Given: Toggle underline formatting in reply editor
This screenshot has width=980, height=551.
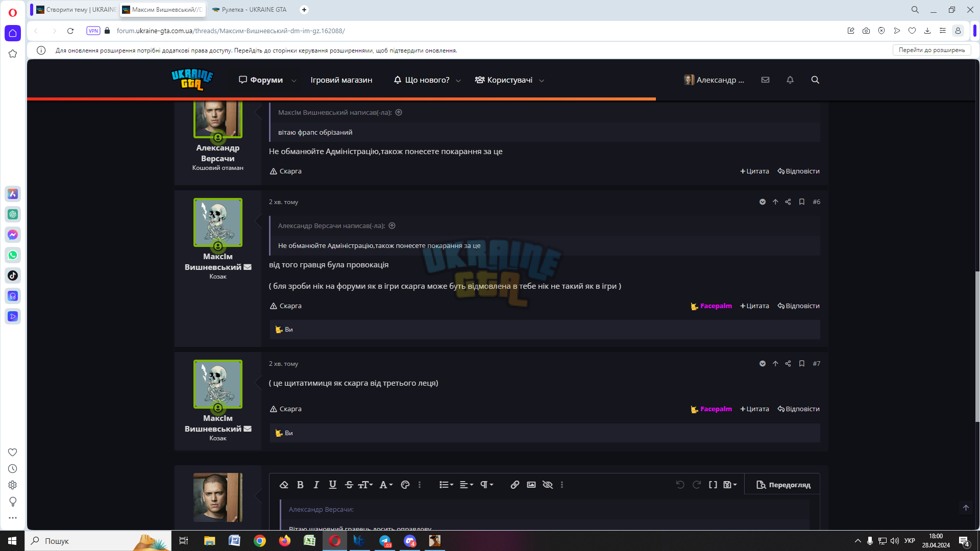Looking at the screenshot, I should pyautogui.click(x=333, y=485).
